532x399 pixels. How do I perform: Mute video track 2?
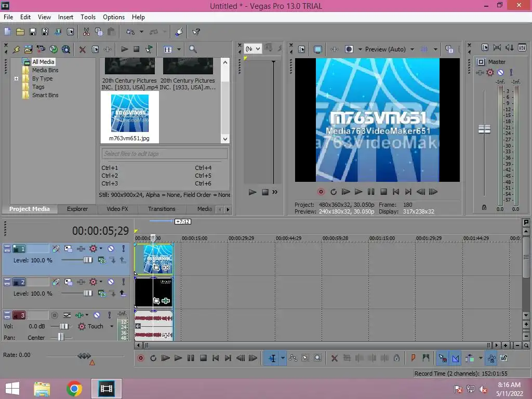[x=111, y=282]
